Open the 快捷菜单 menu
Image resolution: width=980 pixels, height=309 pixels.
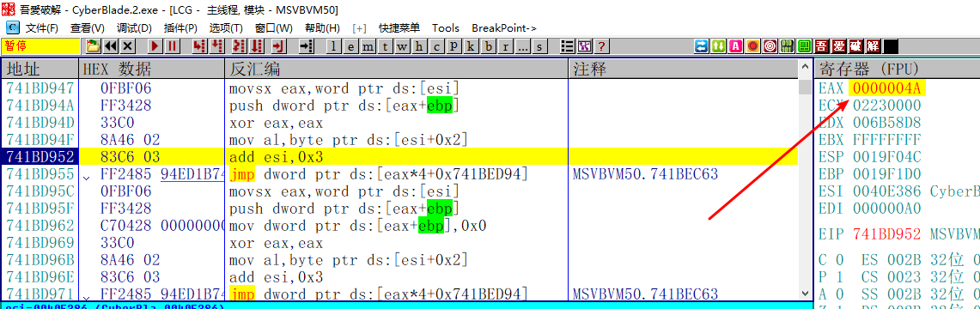click(399, 28)
